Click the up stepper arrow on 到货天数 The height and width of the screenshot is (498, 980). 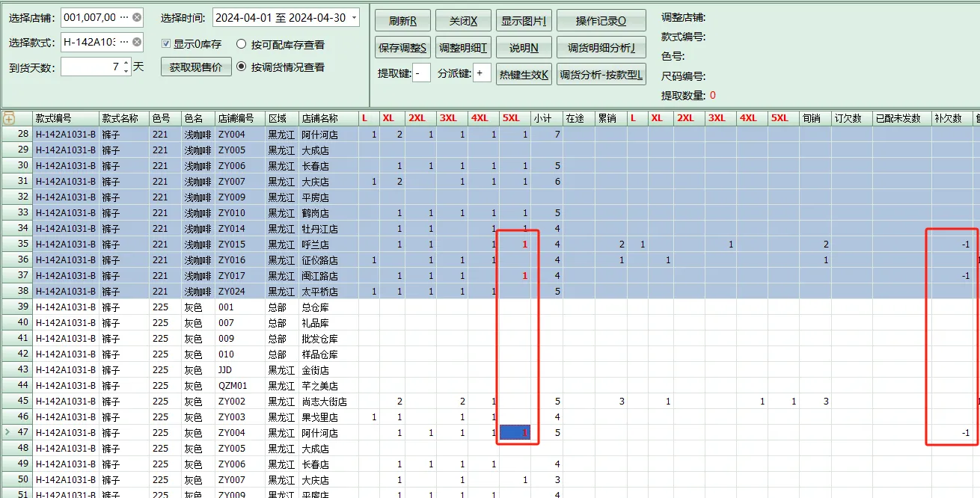point(125,63)
